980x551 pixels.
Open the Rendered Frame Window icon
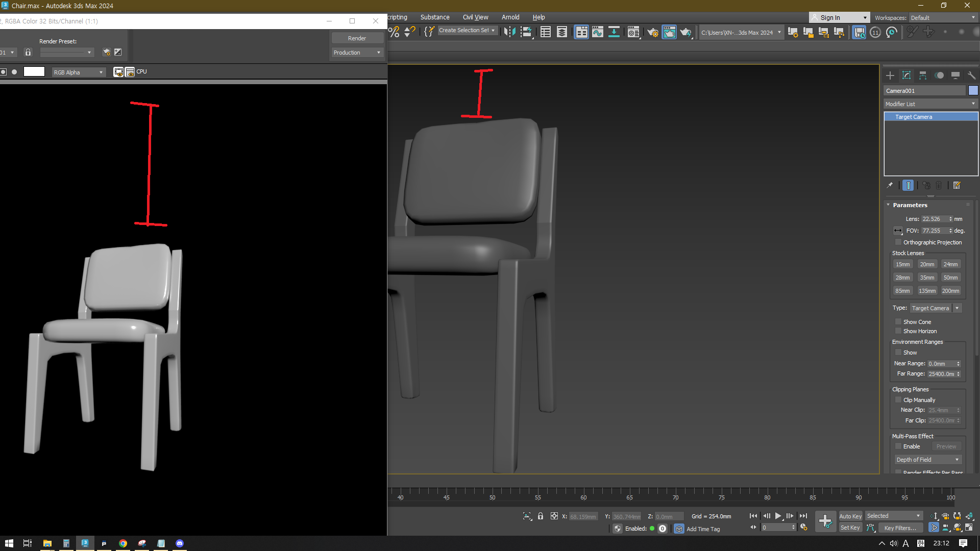pos(669,32)
